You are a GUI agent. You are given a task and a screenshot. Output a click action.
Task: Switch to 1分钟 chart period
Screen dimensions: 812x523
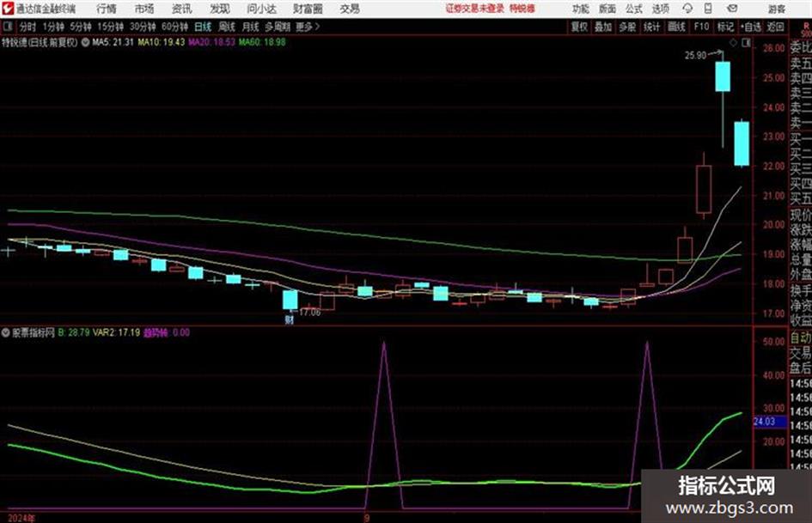point(52,27)
